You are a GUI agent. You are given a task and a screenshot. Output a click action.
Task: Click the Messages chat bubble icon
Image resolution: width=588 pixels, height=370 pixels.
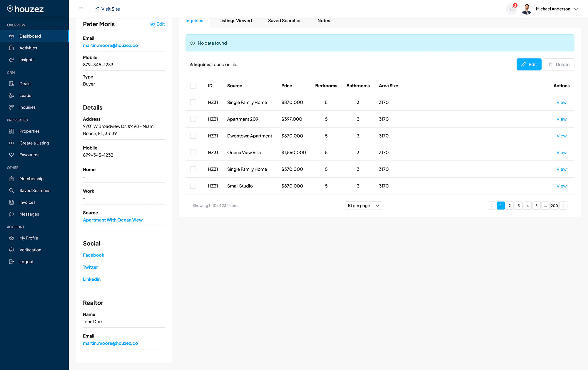[11, 214]
